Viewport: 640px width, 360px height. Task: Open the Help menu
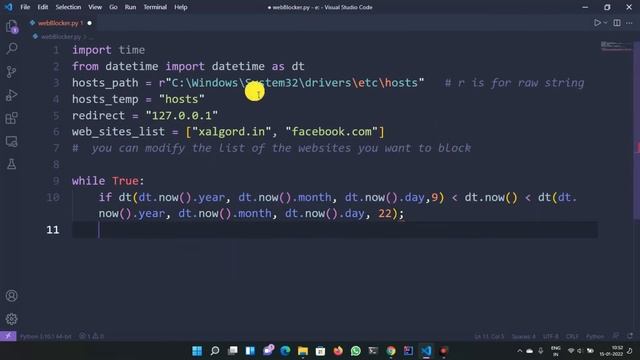pos(180,7)
